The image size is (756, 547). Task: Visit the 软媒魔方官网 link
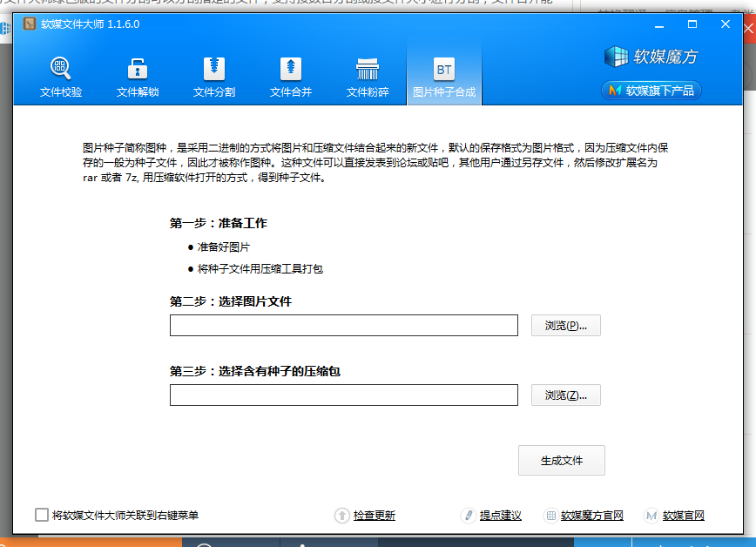591,516
